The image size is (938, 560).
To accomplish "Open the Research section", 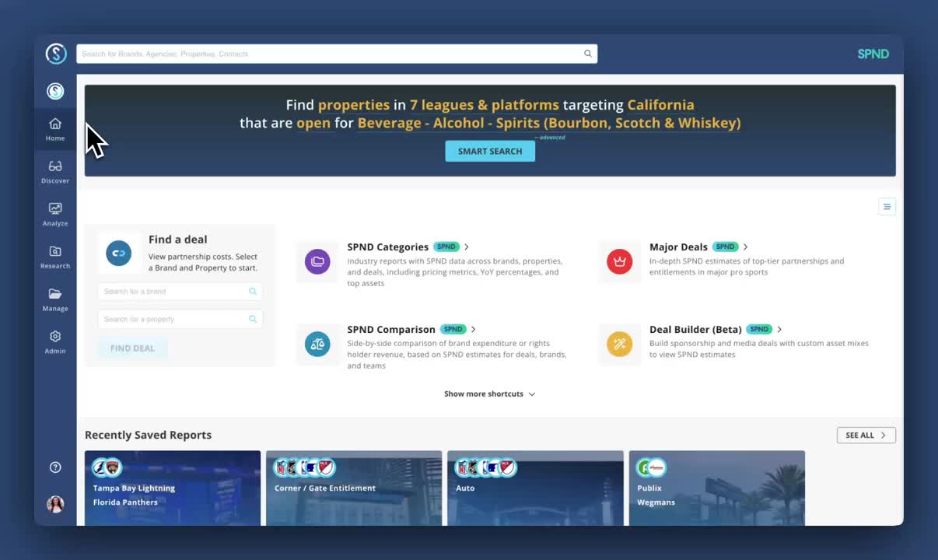I will click(55, 257).
